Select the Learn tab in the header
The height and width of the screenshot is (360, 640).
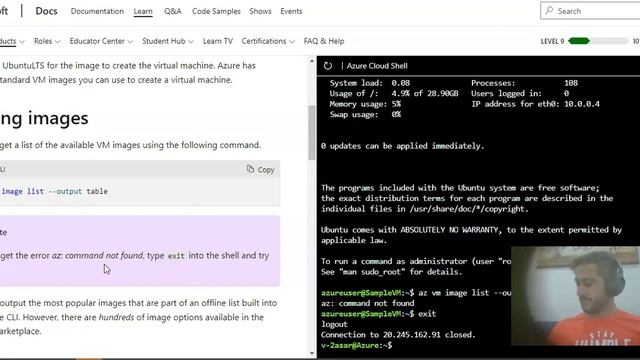click(x=143, y=11)
